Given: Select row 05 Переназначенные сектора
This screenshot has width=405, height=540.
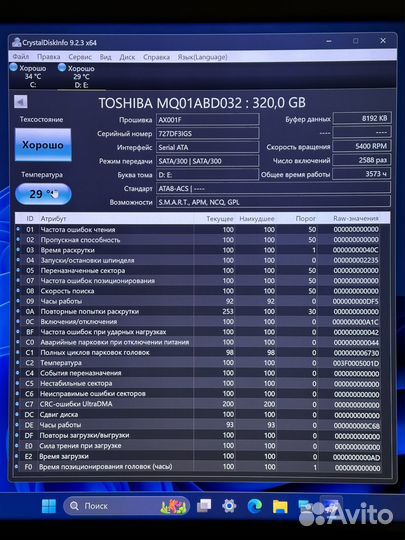Looking at the screenshot, I should pos(198,270).
